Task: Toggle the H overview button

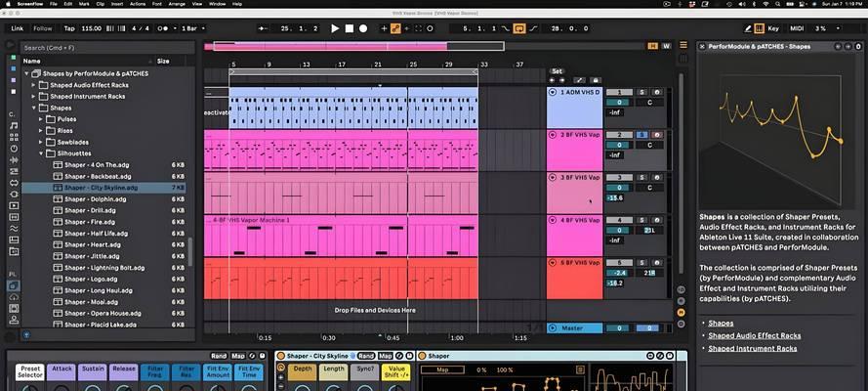Action: 653,46
